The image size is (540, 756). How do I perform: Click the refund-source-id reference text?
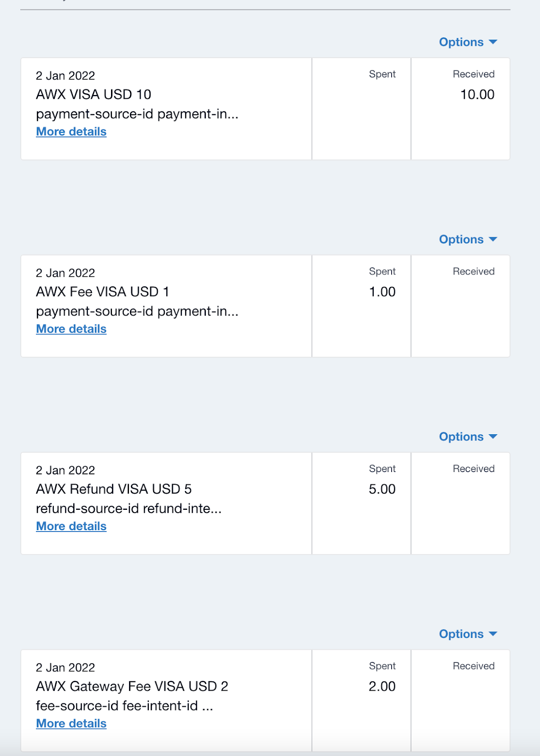129,508
